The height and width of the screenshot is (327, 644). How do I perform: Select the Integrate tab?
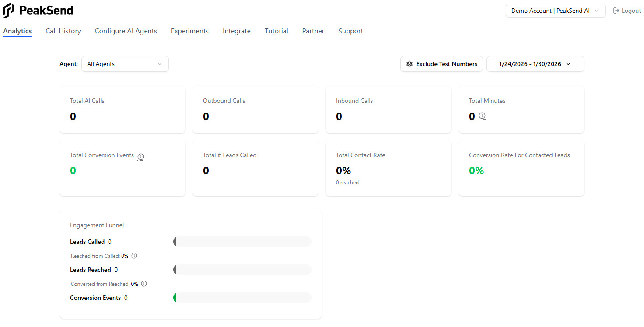click(236, 31)
